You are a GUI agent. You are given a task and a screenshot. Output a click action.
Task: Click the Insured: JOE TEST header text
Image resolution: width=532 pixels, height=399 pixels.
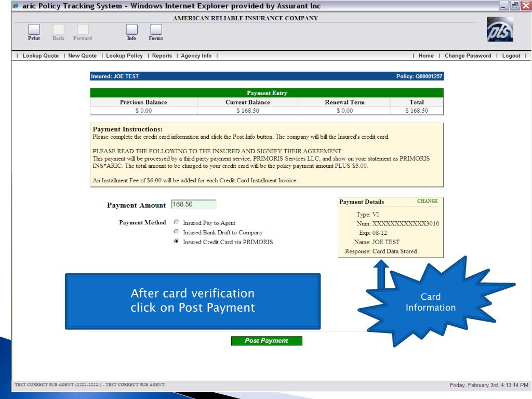point(115,76)
